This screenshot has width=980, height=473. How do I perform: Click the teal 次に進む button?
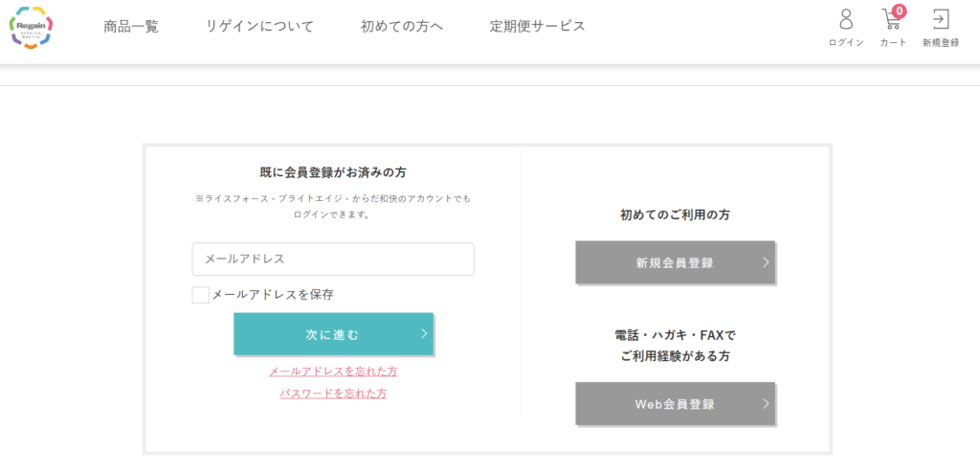(333, 334)
